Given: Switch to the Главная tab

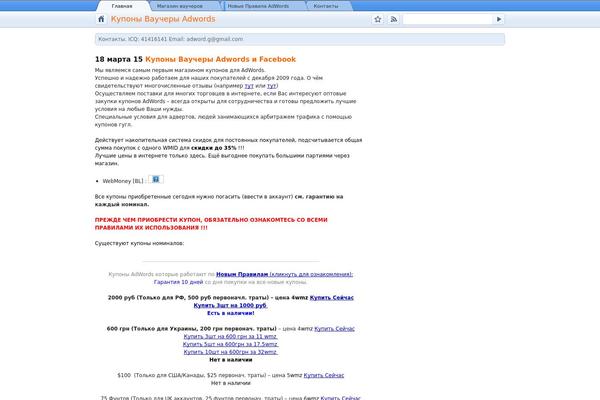Looking at the screenshot, I should 122,6.
